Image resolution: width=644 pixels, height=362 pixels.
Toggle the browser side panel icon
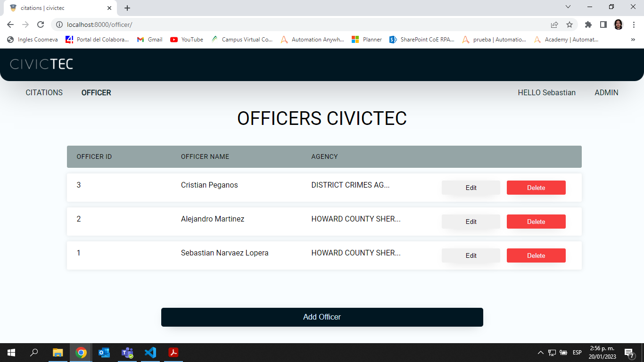click(x=603, y=25)
